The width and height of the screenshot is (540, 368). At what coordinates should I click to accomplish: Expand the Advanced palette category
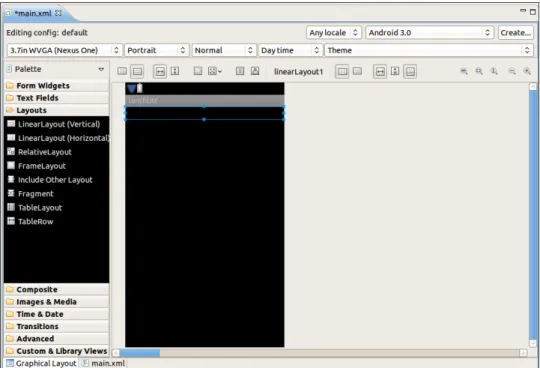[x=57, y=339]
